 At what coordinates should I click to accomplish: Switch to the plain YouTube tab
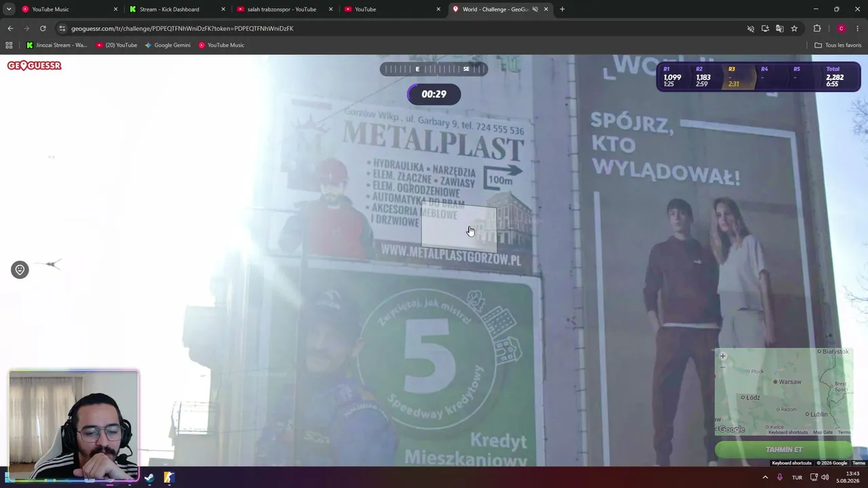[392, 9]
